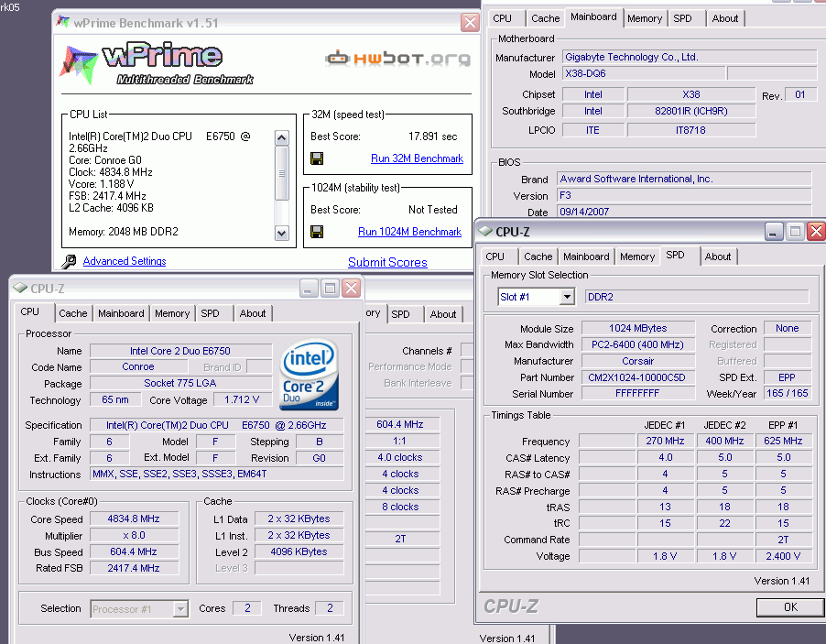Click the Core Voltage field 1.712 V
The height and width of the screenshot is (644, 826).
[242, 399]
